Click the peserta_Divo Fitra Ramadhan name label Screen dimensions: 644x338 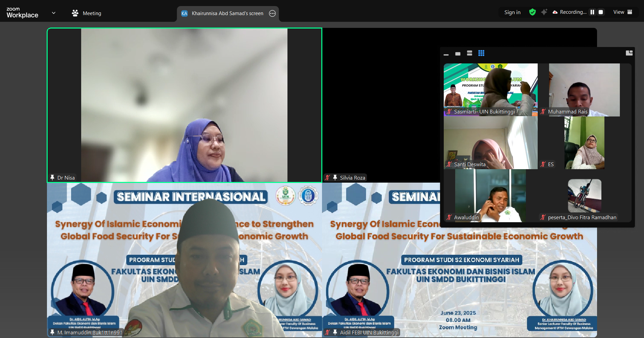[582, 218]
